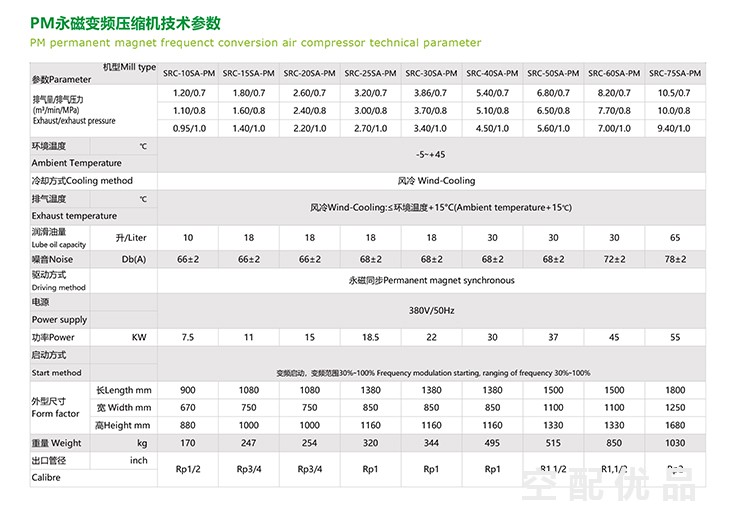Click the Wind-Cooling exhaust temperature formula text
The image size is (735, 519).
pos(441,208)
